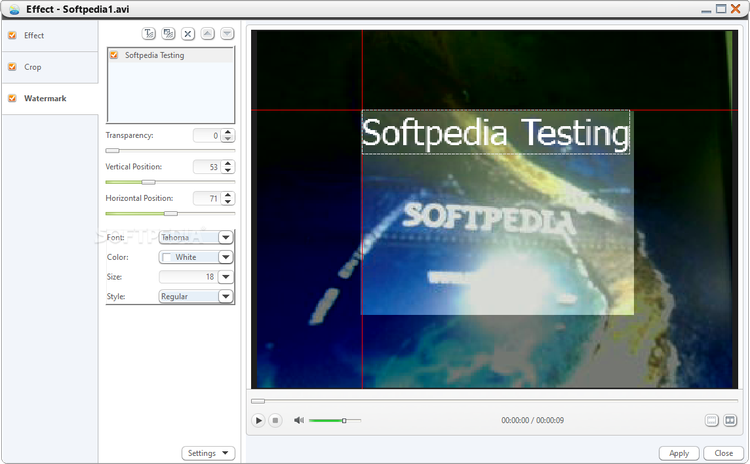Open the Size dropdown showing 18
The image size is (750, 464).
click(x=196, y=277)
